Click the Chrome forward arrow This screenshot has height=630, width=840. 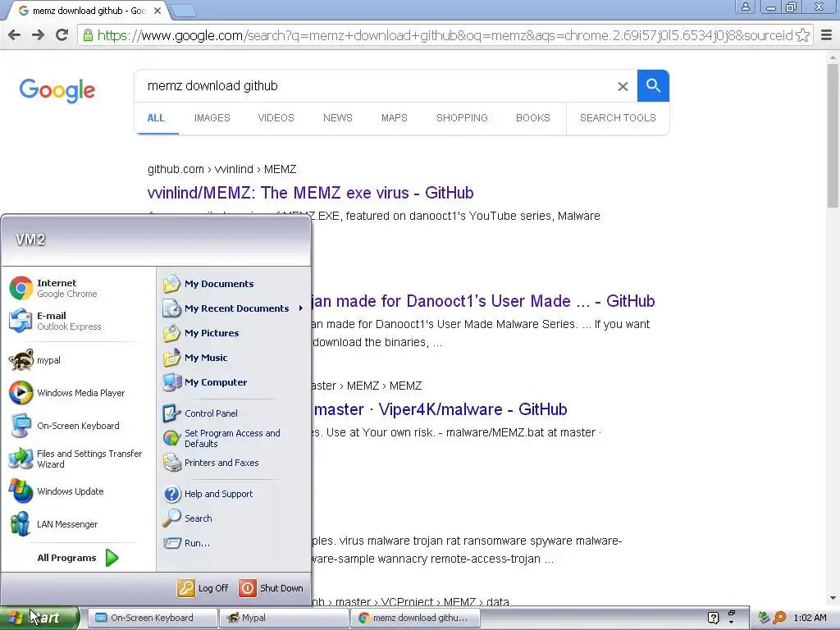pyautogui.click(x=38, y=35)
